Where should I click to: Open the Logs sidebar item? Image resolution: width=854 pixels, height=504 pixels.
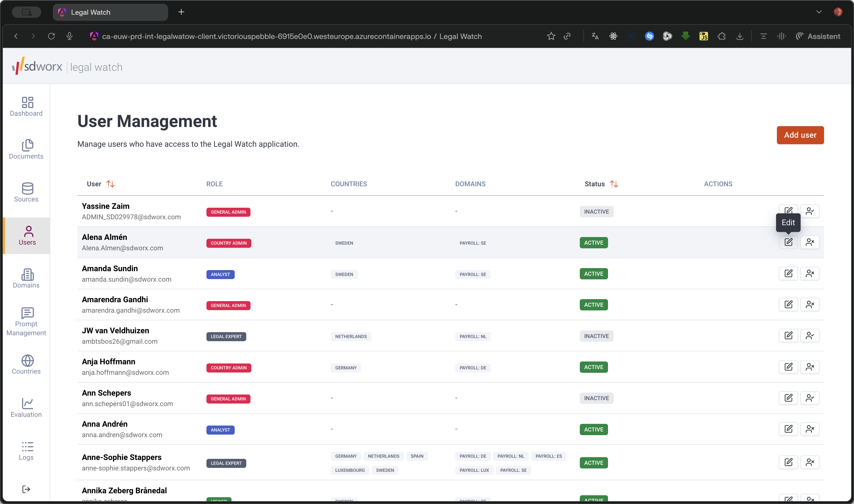click(26, 451)
